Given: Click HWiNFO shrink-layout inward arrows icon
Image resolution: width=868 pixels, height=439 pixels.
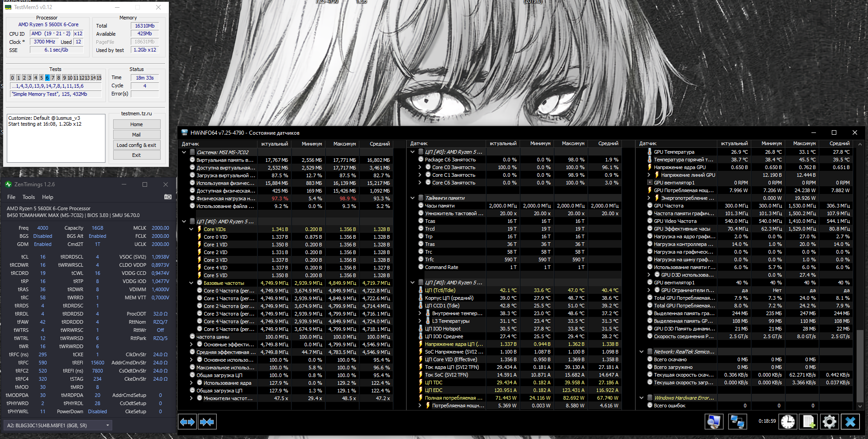Looking at the screenshot, I should pyautogui.click(x=207, y=422).
